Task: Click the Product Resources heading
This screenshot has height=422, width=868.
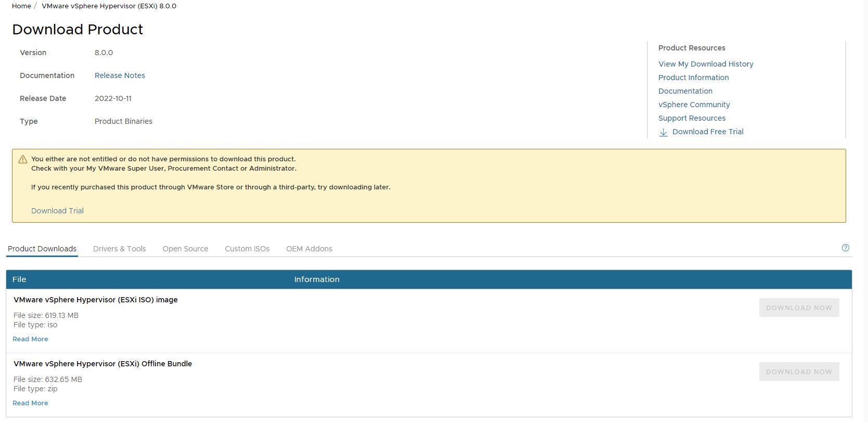Action: (692, 48)
